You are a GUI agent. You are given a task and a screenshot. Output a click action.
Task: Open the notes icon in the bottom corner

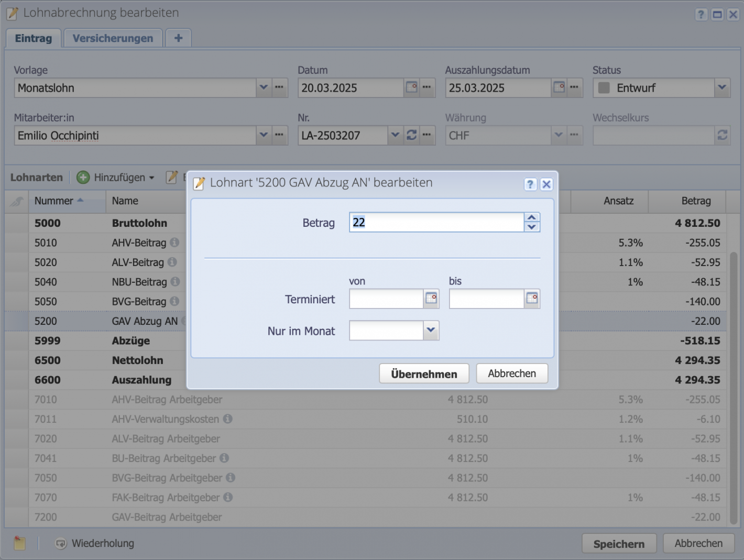(19, 543)
